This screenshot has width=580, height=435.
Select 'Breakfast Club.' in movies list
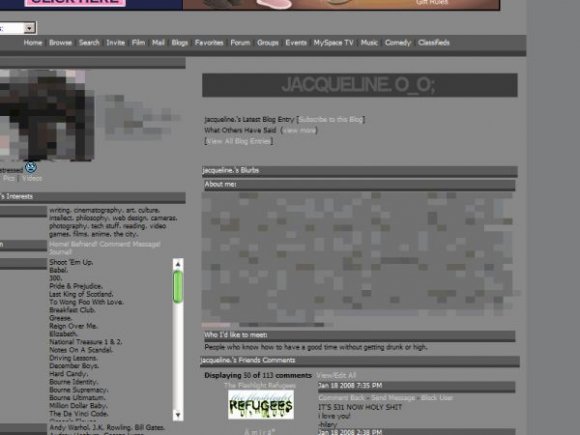(72, 310)
